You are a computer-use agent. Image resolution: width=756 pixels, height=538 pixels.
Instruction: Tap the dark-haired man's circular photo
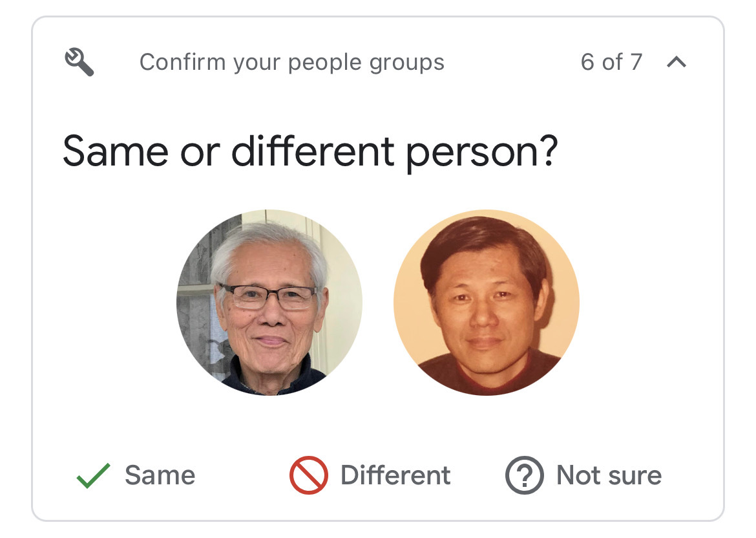click(487, 303)
